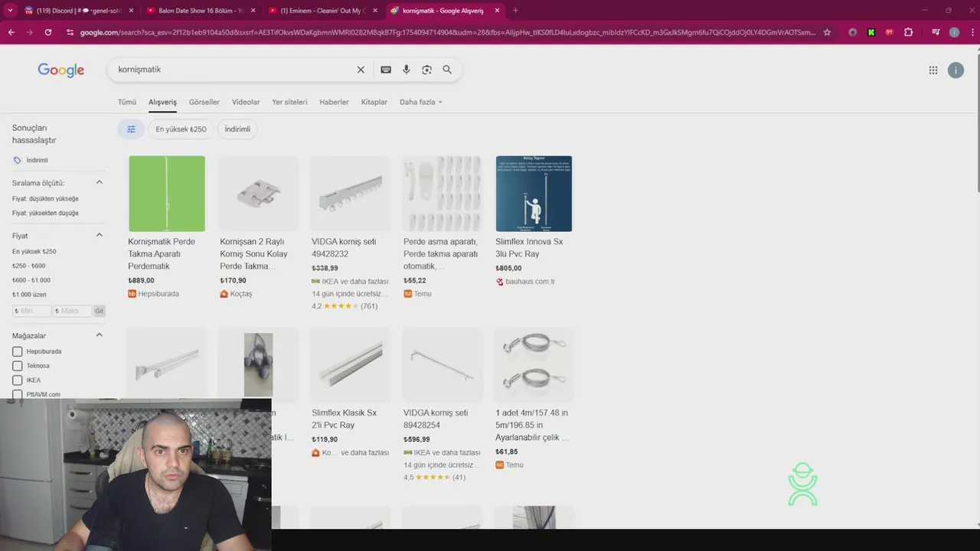980x551 pixels.
Task: Open Google Lens image search
Action: tap(426, 70)
